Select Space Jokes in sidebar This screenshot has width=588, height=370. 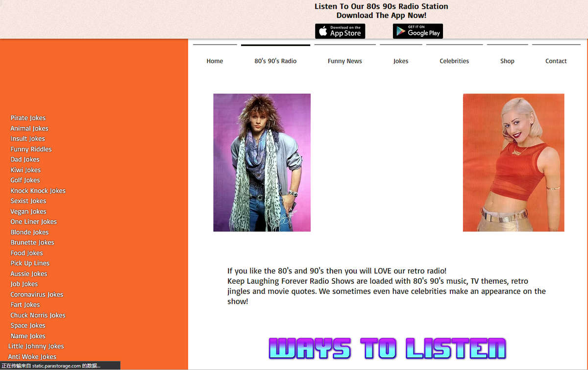(28, 325)
